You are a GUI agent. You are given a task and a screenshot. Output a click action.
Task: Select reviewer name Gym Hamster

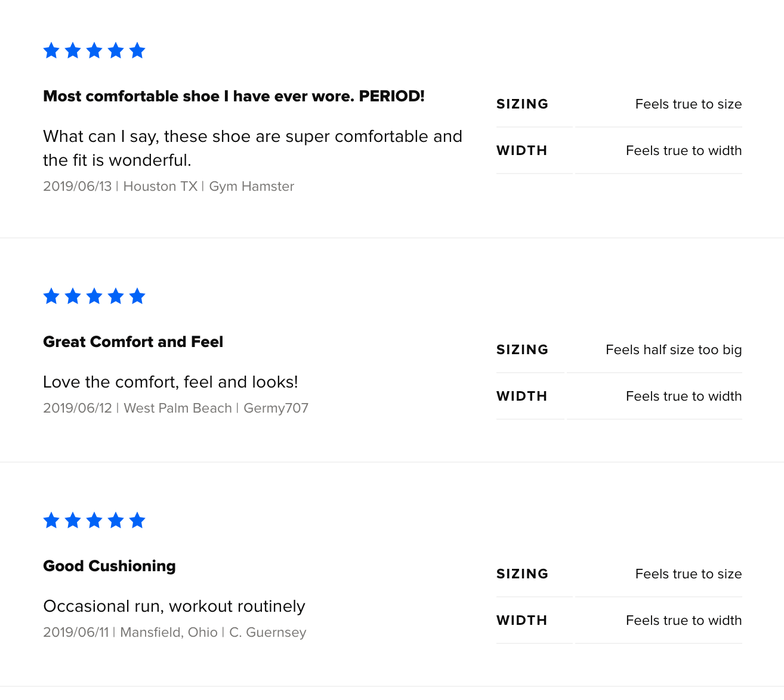251,187
